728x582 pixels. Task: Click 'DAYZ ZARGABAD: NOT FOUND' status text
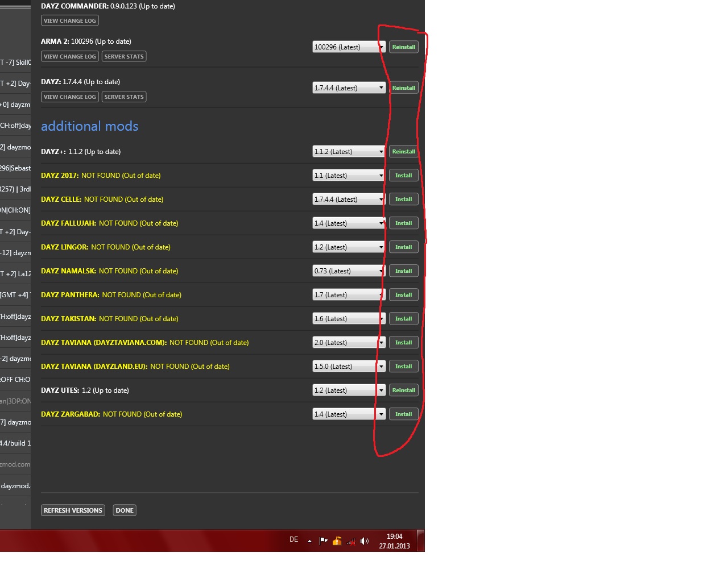(x=111, y=414)
